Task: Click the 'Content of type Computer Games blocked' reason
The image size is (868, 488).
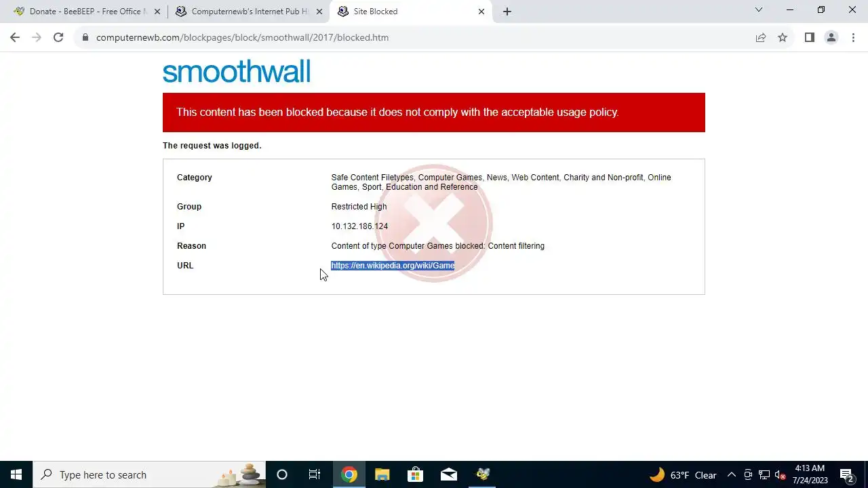Action: point(437,246)
